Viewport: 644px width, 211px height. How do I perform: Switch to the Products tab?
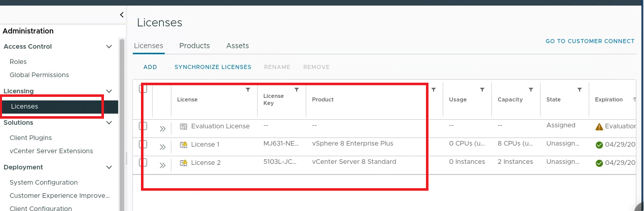coord(194,46)
